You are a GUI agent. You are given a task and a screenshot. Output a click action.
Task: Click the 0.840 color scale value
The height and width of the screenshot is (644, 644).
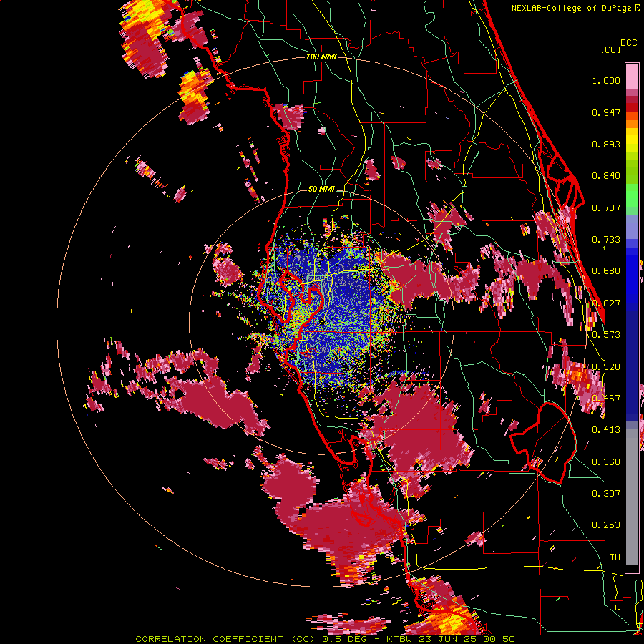(x=606, y=176)
